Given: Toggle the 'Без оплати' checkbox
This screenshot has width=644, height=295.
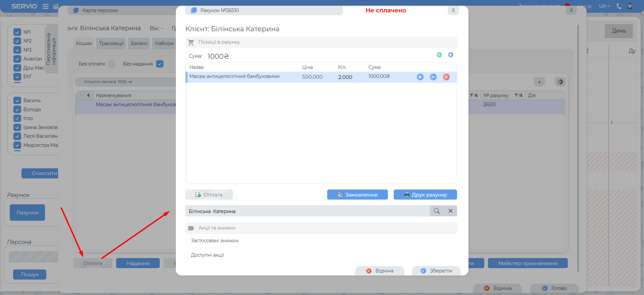Looking at the screenshot, I should point(112,64).
